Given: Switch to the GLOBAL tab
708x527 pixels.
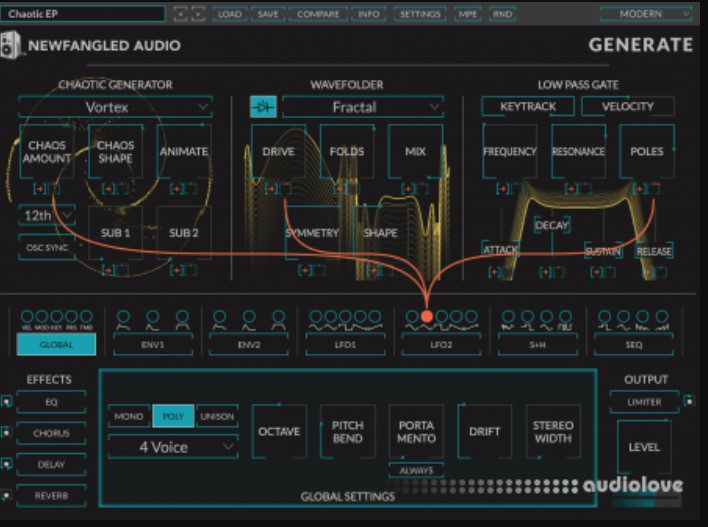Looking at the screenshot, I should 56,345.
